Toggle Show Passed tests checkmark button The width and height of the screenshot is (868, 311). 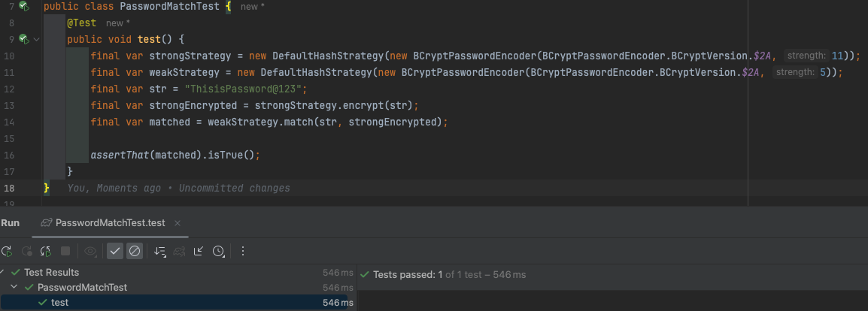click(115, 251)
